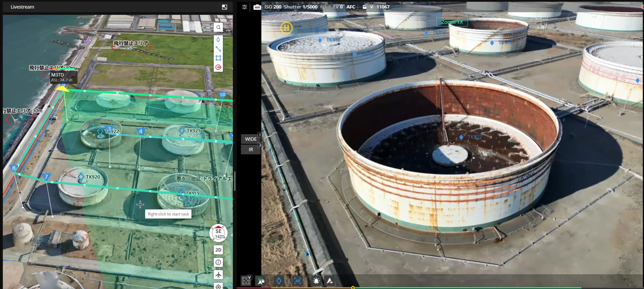
Task: Add a pin point from camera view
Action: (279, 281)
